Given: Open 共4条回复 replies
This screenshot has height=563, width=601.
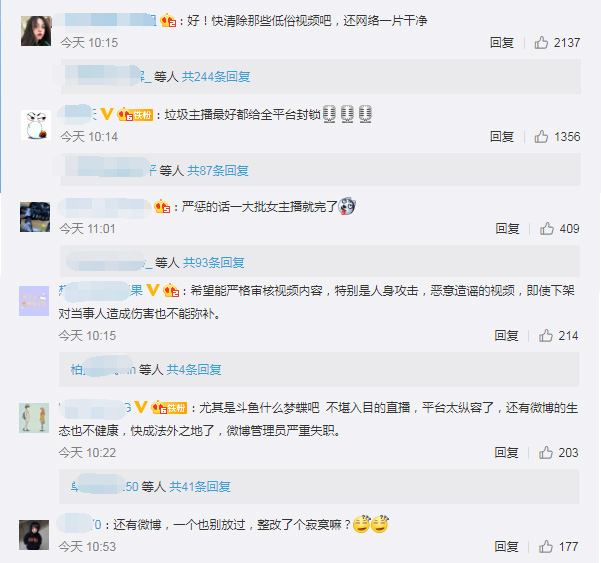Looking at the screenshot, I should tap(194, 369).
